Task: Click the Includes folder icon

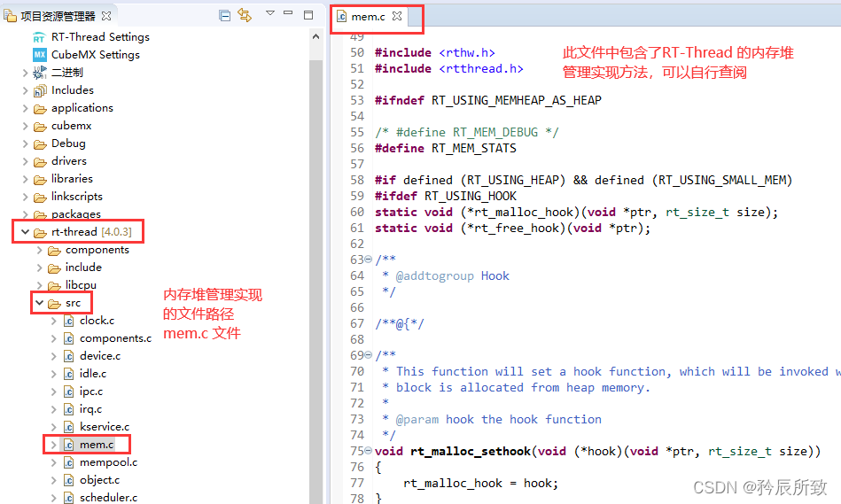Action: click(40, 90)
